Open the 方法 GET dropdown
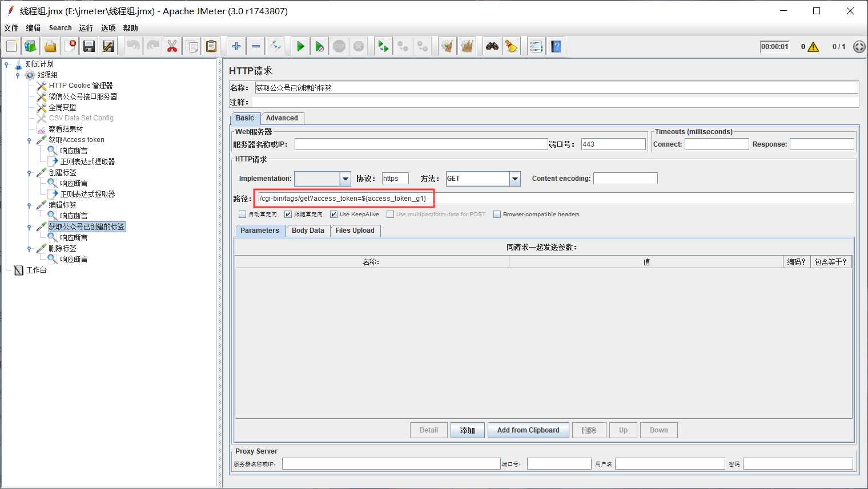The height and width of the screenshot is (489, 868). click(x=515, y=179)
